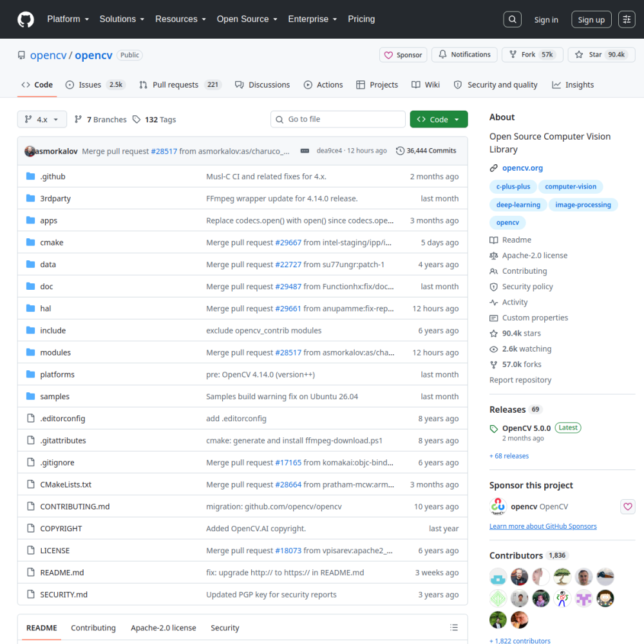Open the Discussions tab
The image size is (644, 644).
click(262, 84)
